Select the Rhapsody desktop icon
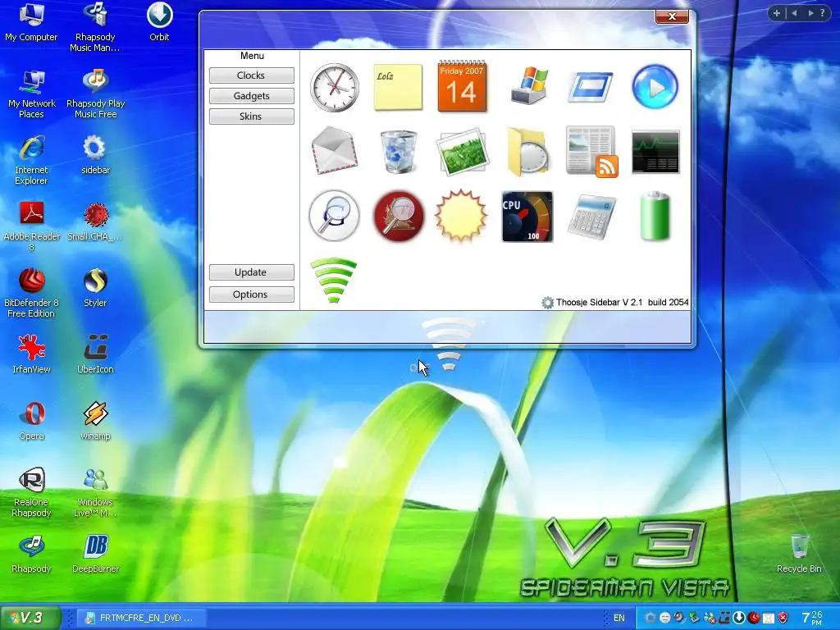The width and height of the screenshot is (840, 630). pos(32,554)
